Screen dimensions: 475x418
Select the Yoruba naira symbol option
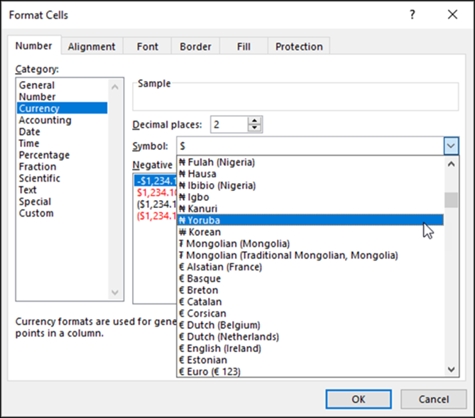310,220
